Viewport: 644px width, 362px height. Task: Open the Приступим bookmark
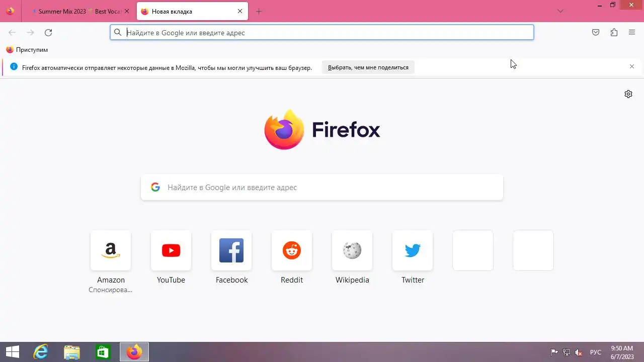27,50
